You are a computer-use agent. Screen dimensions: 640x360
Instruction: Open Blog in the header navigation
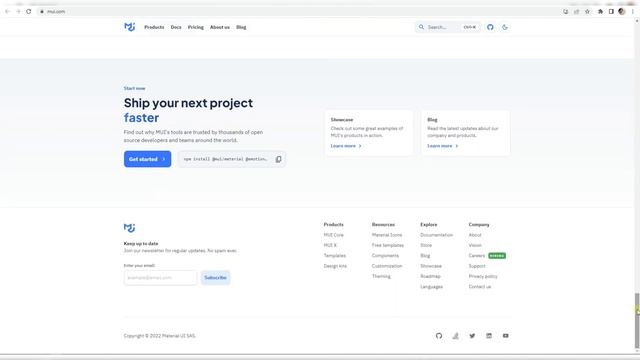click(x=241, y=27)
